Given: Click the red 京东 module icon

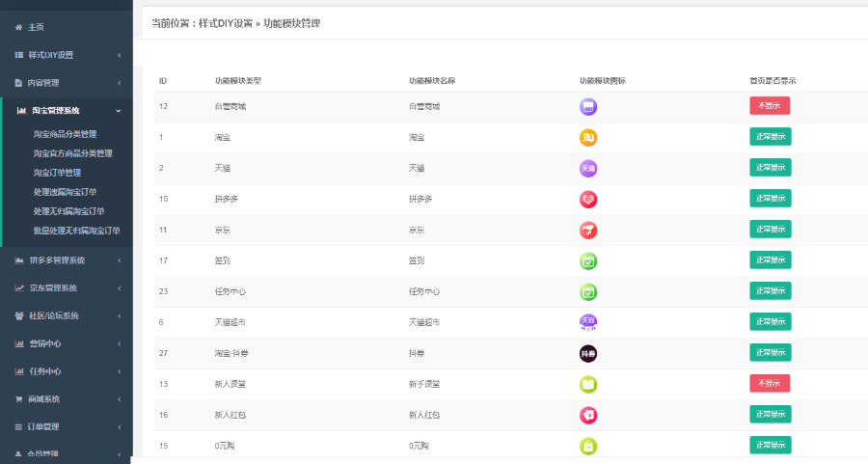Looking at the screenshot, I should (x=588, y=230).
